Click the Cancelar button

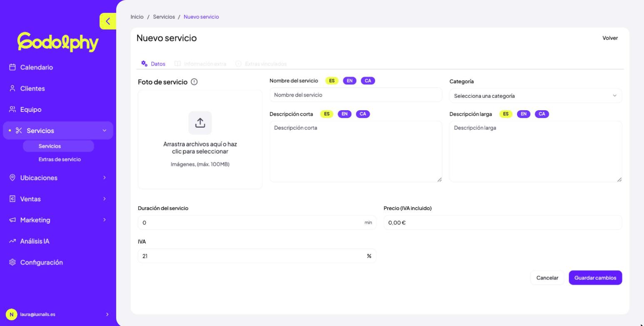(547, 278)
